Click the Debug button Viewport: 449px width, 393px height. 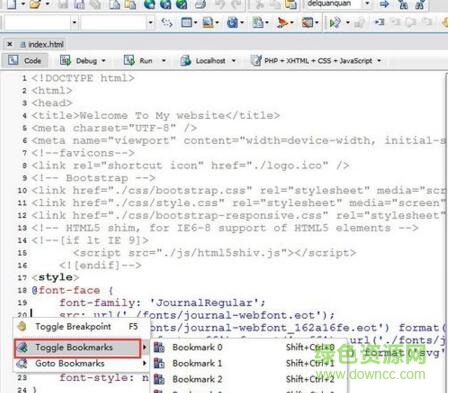coord(79,61)
